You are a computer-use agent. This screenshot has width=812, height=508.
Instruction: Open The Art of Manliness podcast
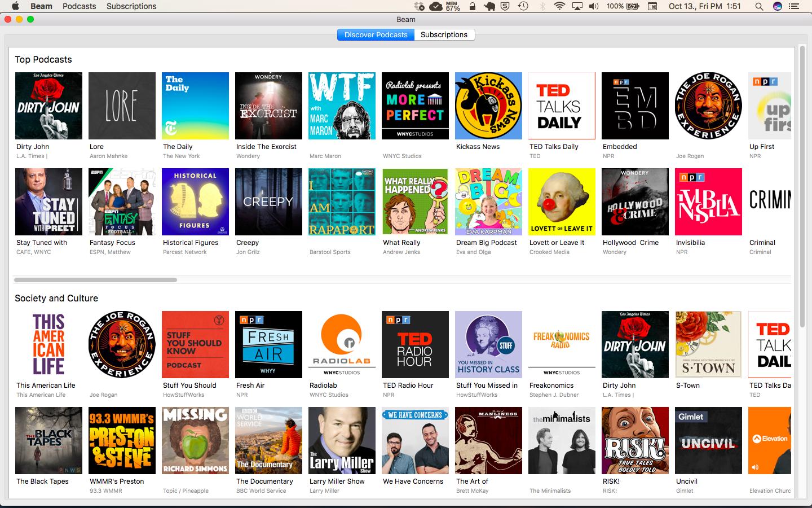(488, 440)
